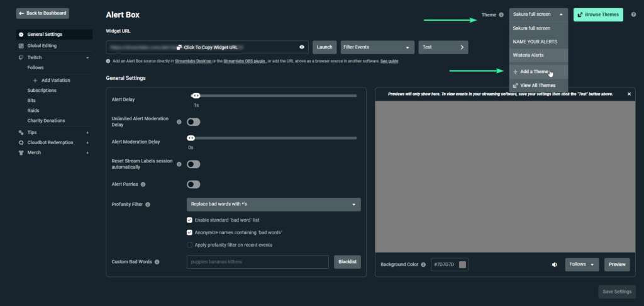
Task: Click the Merch t-shirt icon
Action: tap(21, 152)
